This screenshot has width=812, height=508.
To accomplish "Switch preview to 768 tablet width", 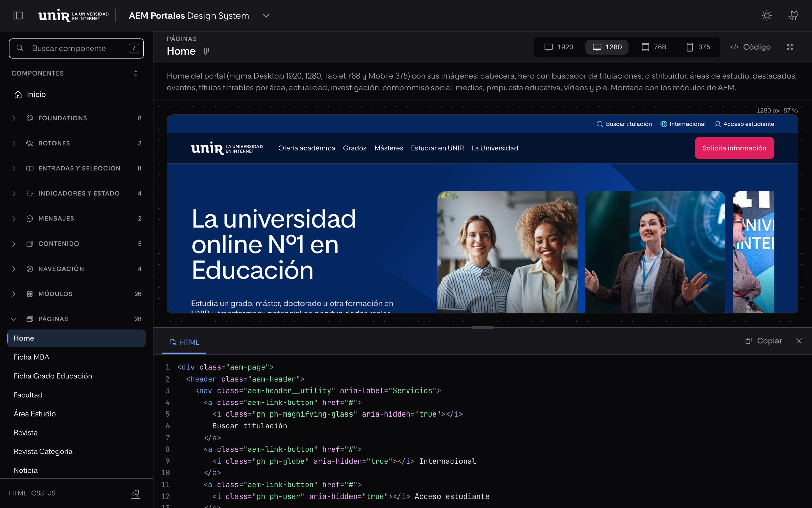I will coord(654,47).
